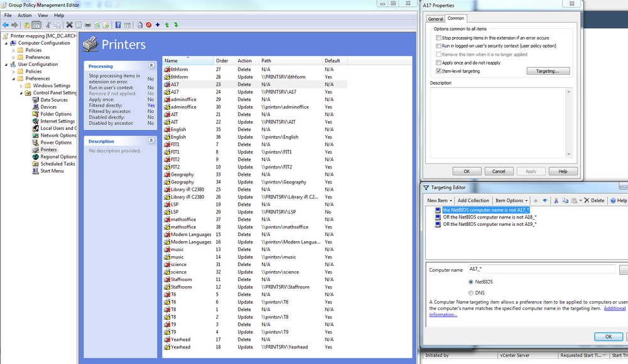Collapse the Processing panel chevron

pyautogui.click(x=151, y=66)
